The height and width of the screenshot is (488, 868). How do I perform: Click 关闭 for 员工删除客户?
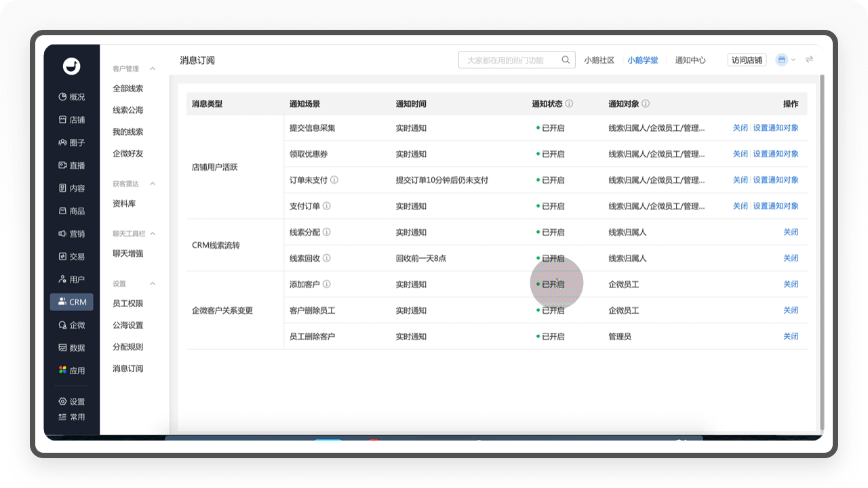pos(791,336)
